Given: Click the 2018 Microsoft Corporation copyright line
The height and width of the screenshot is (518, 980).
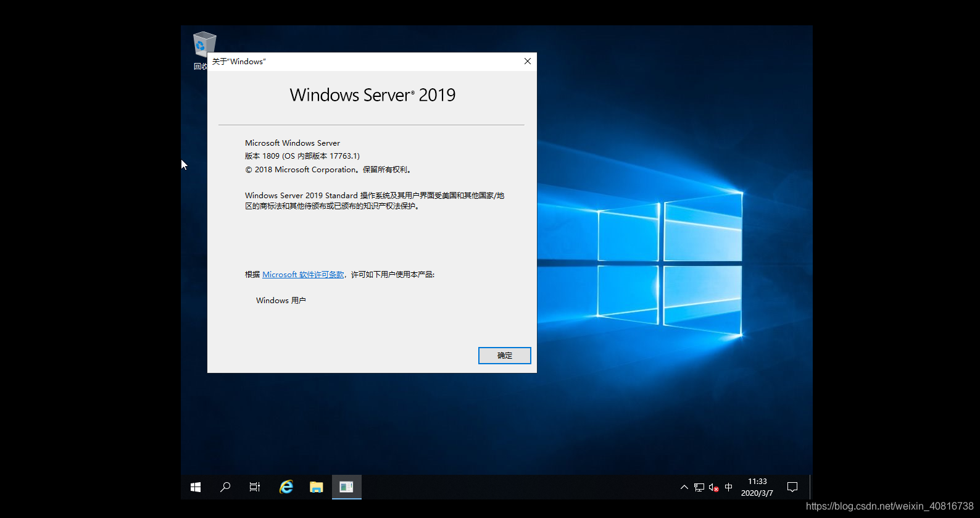Looking at the screenshot, I should pyautogui.click(x=328, y=170).
